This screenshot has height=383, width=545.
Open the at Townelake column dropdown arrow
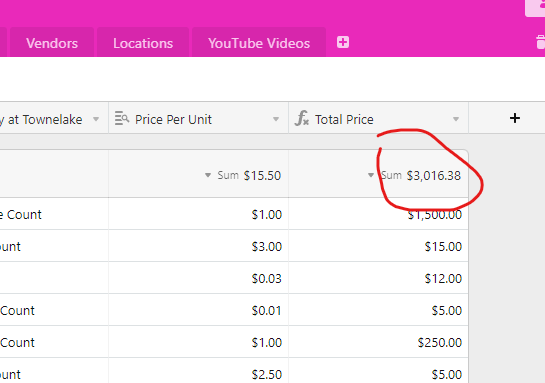pos(96,119)
